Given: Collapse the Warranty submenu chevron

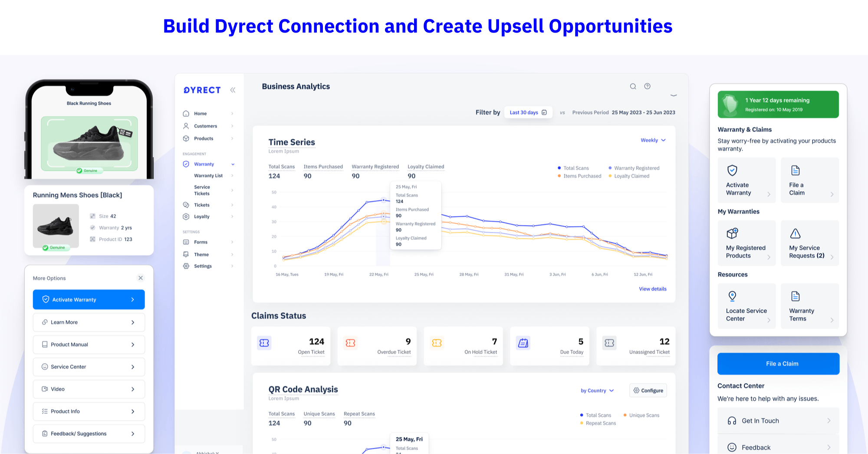Looking at the screenshot, I should click(x=233, y=164).
